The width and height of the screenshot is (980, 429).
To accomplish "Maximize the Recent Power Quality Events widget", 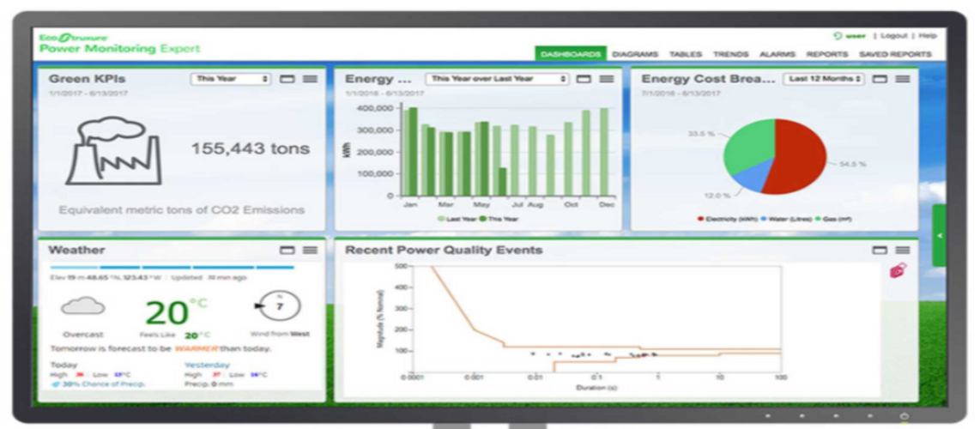I will coord(880,250).
